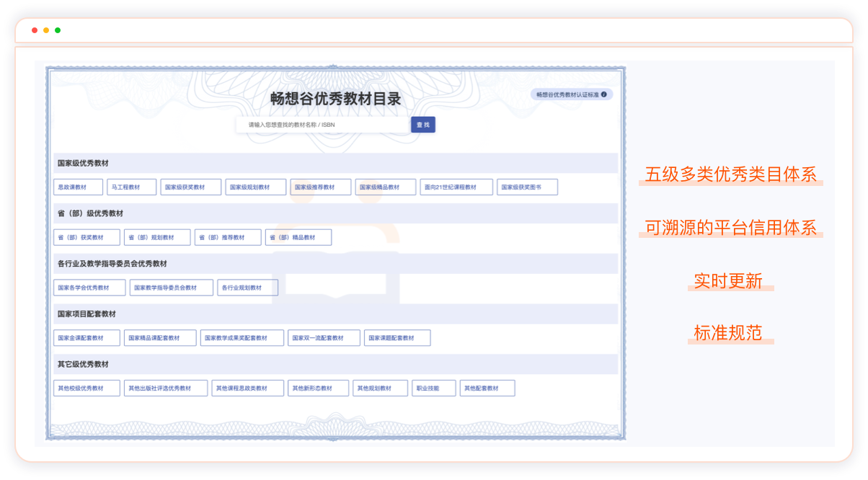Focus the 教材名称 / ISBN search field
Viewport: 868px width, 480px height.
323,125
